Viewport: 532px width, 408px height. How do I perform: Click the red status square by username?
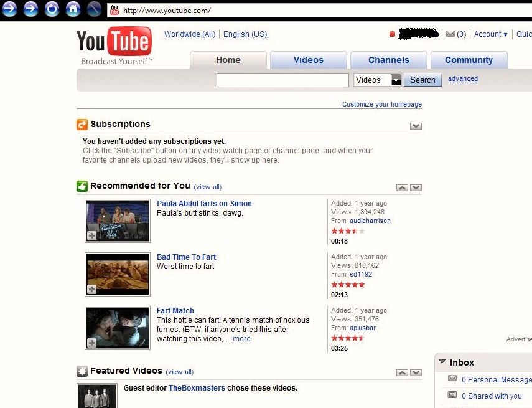(x=392, y=34)
